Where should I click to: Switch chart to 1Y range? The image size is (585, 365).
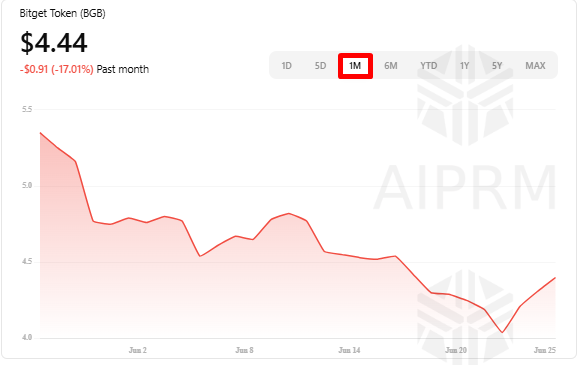(464, 66)
